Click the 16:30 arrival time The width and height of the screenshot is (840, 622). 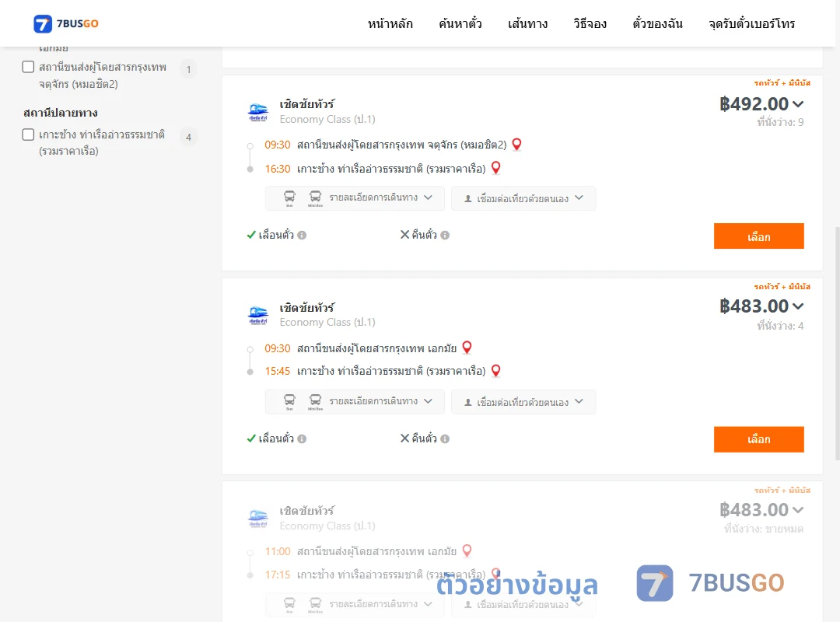coord(278,169)
